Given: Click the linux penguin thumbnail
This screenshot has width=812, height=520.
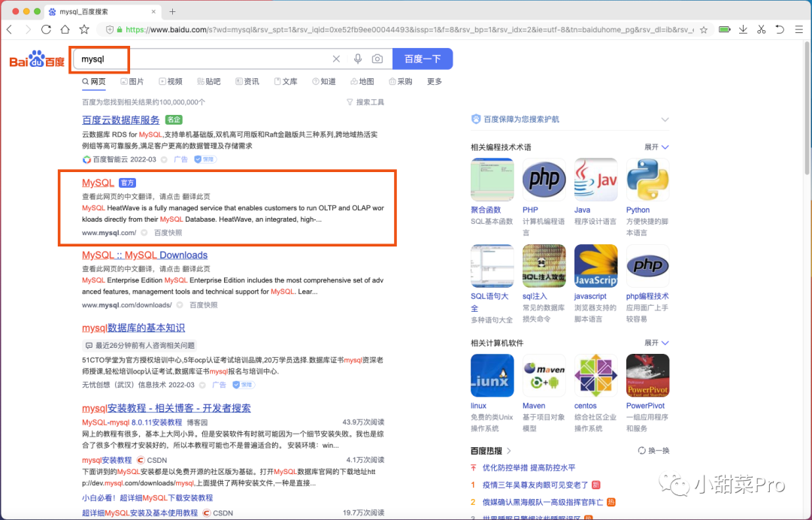Looking at the screenshot, I should coord(492,376).
